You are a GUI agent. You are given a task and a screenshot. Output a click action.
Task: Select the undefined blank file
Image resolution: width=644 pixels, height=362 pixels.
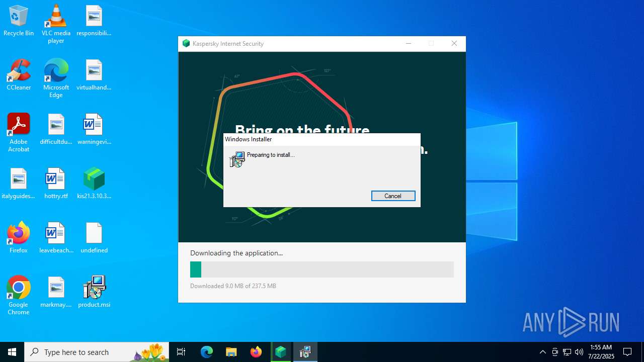point(94,238)
